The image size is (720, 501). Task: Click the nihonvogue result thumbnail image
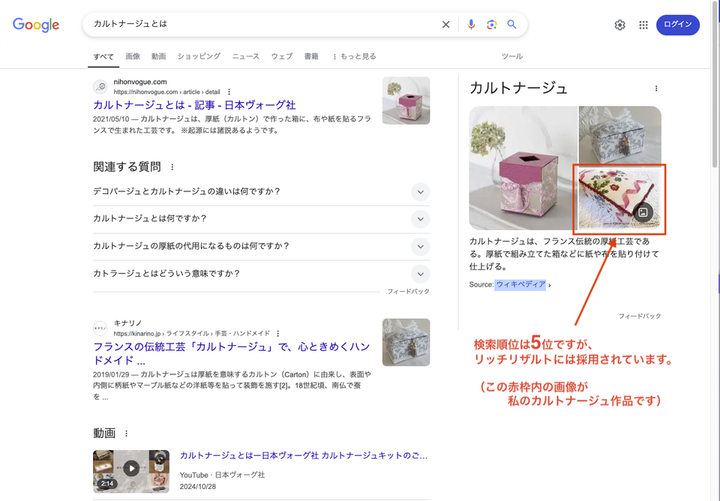pyautogui.click(x=406, y=101)
